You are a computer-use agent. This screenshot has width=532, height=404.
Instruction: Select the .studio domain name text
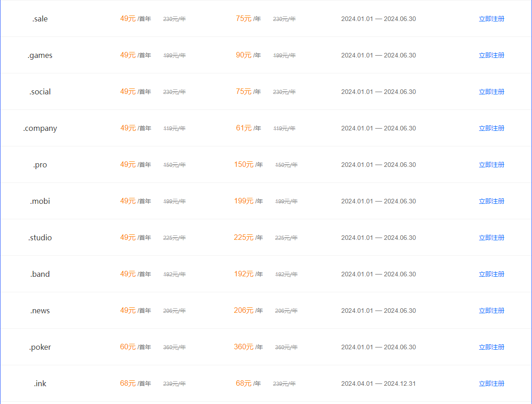pos(40,238)
